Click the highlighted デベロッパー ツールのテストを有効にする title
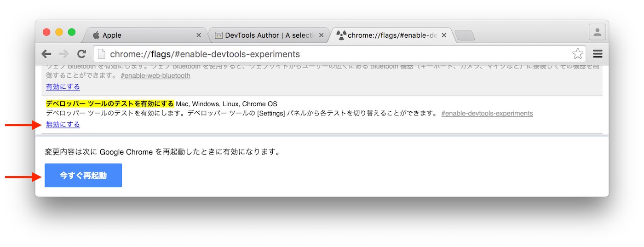The height and width of the screenshot is (247, 644). point(110,103)
